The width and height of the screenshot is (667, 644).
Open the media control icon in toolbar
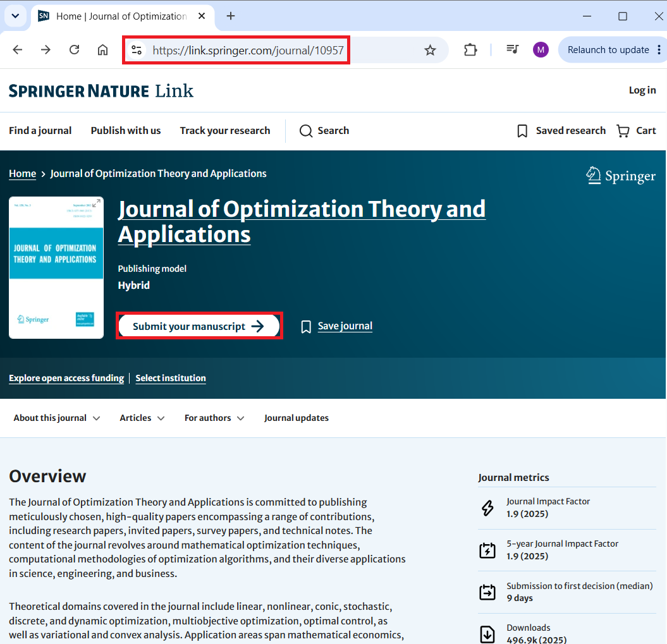[512, 49]
